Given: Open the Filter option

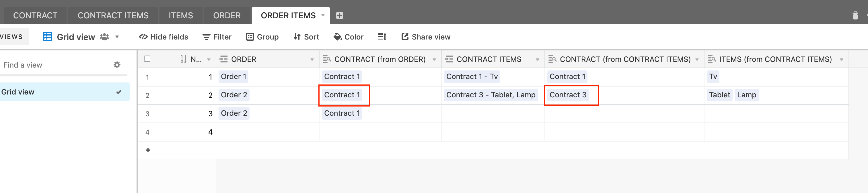Looking at the screenshot, I should pos(217,37).
